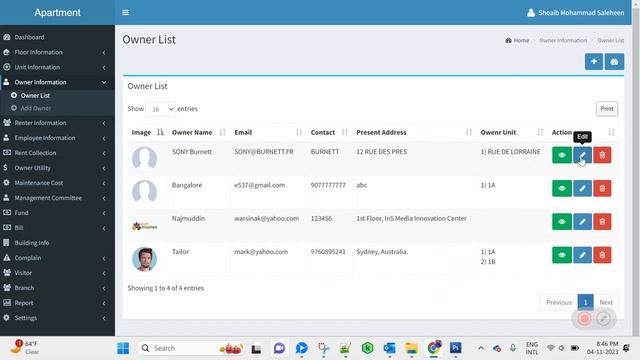View SONY Burnett details with the eye icon
The height and width of the screenshot is (360, 640).
562,155
